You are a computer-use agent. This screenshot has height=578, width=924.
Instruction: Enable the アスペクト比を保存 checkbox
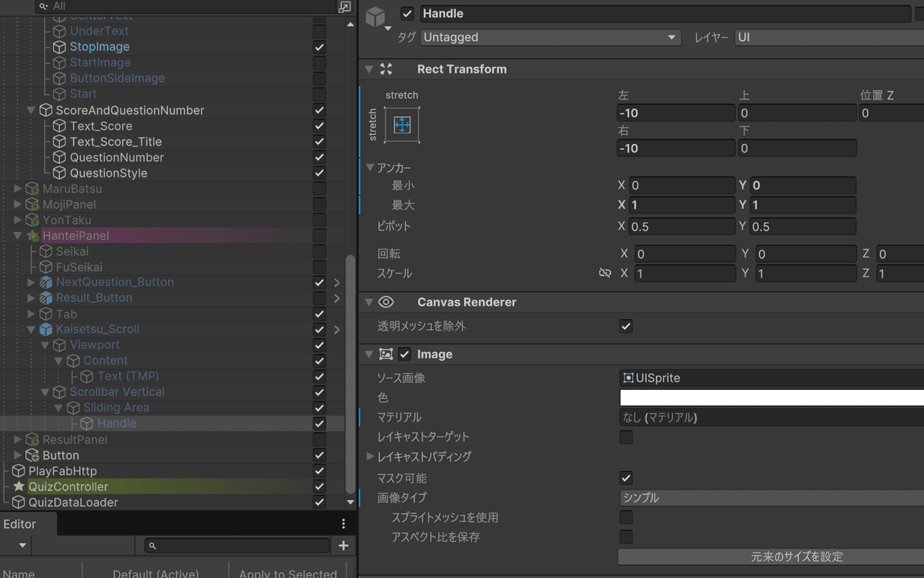pyautogui.click(x=626, y=537)
